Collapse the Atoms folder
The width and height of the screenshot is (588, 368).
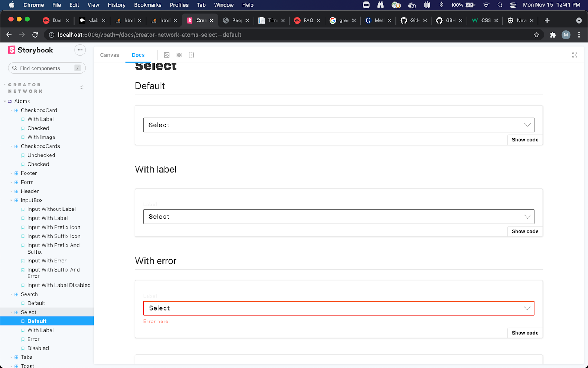pyautogui.click(x=22, y=101)
